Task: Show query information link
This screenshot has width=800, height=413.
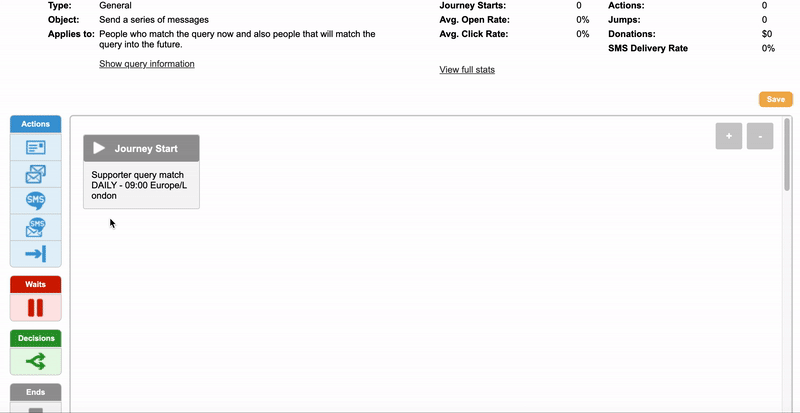Action: (147, 64)
